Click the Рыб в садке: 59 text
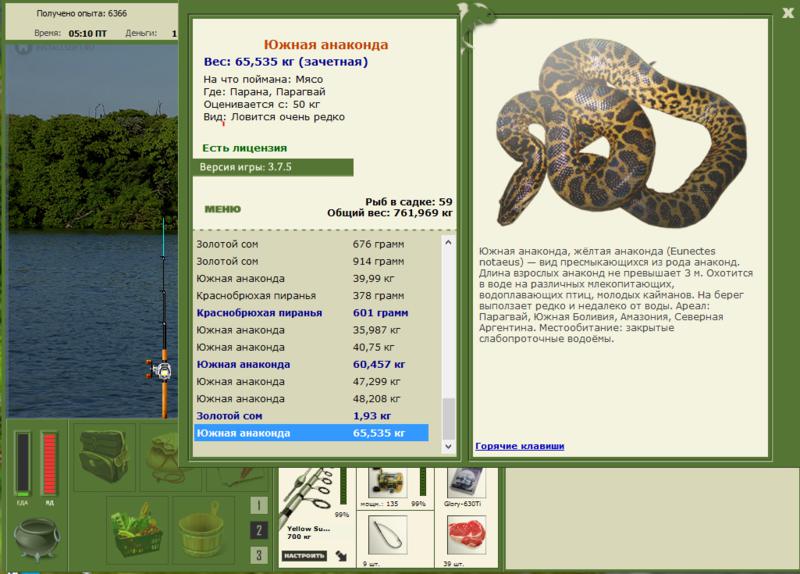The width and height of the screenshot is (800, 574). [x=409, y=202]
